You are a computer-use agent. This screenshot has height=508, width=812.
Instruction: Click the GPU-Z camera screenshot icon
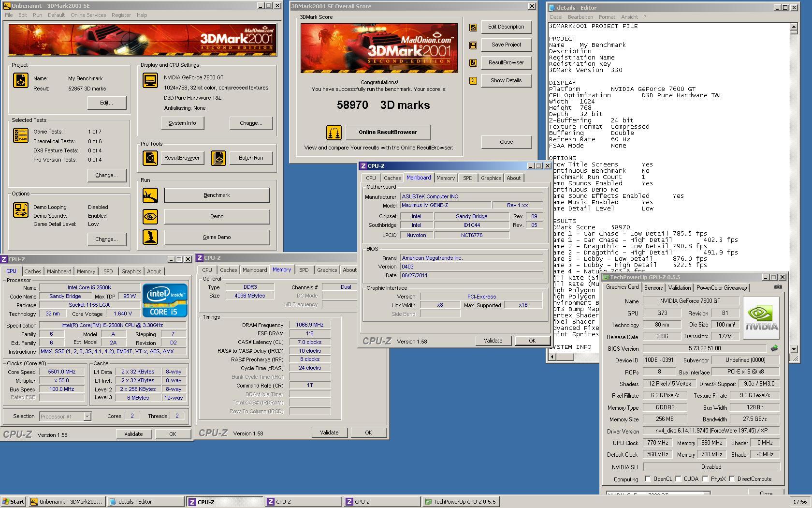[778, 287]
